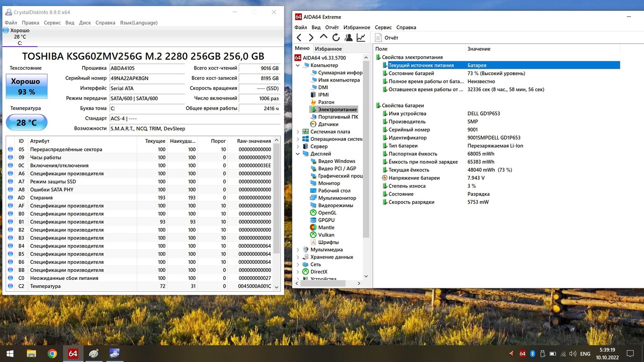Click the 28 °C temperature button
Image resolution: width=644 pixels, height=362 pixels.
[x=27, y=123]
